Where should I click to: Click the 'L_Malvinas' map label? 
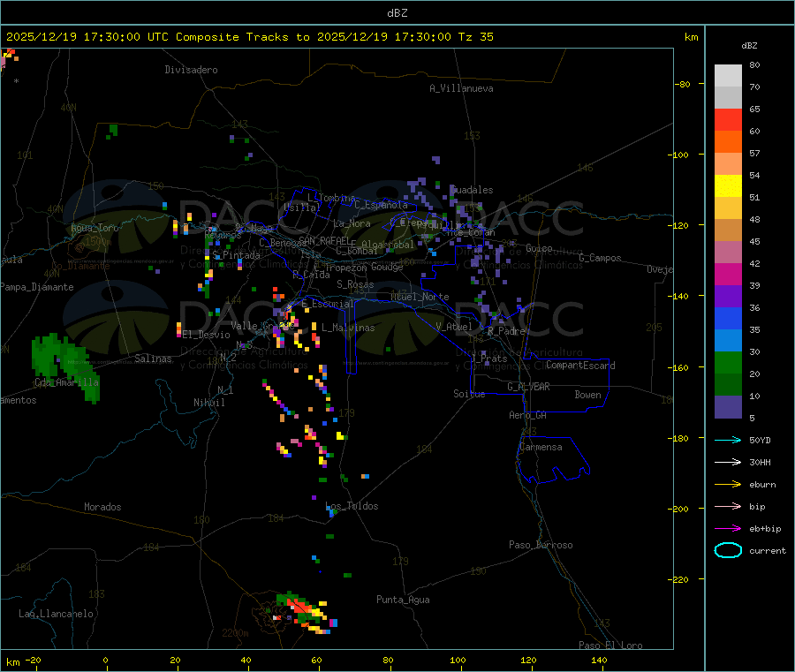[348, 328]
